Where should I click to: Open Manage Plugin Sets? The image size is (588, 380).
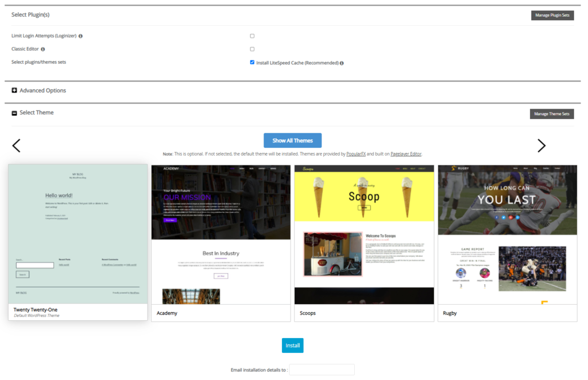tap(552, 15)
